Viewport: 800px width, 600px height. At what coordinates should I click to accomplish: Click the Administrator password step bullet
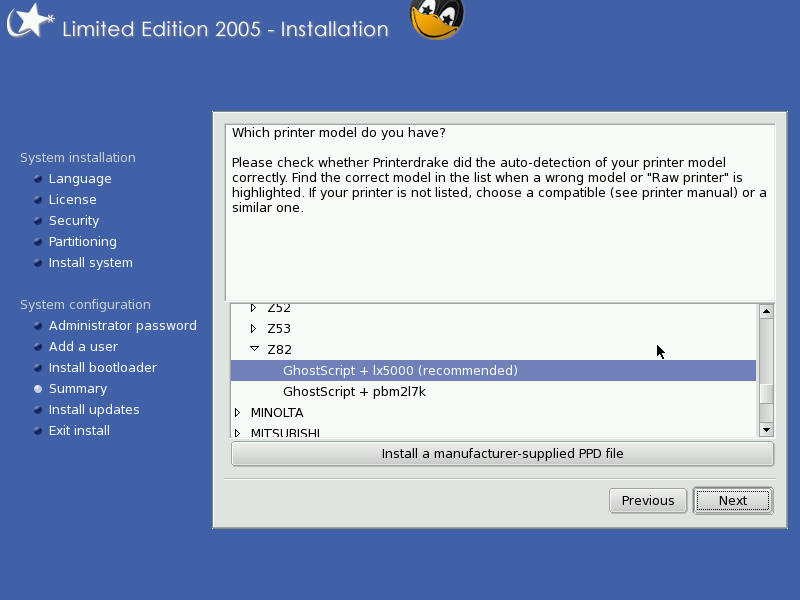click(38, 326)
